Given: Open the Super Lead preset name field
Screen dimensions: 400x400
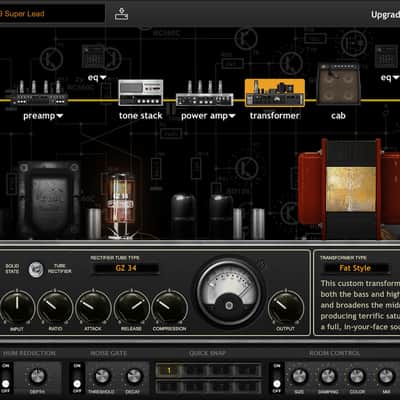Looking at the screenshot, I should [x=52, y=14].
